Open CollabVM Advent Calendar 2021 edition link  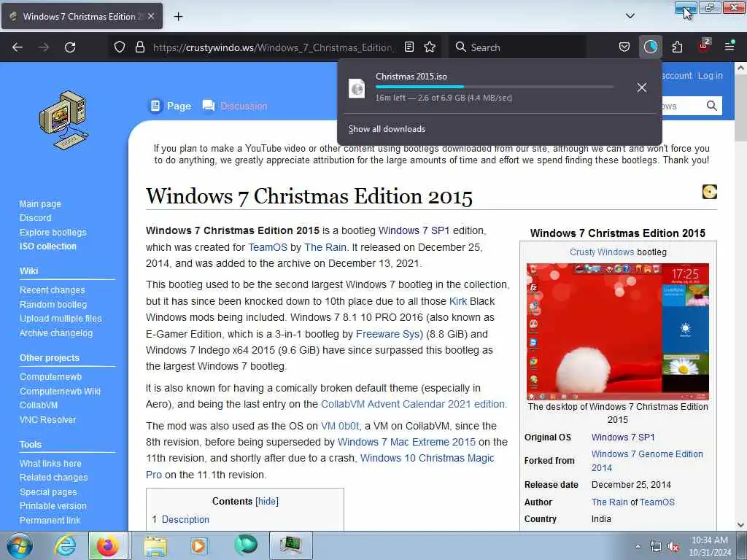[x=414, y=404]
